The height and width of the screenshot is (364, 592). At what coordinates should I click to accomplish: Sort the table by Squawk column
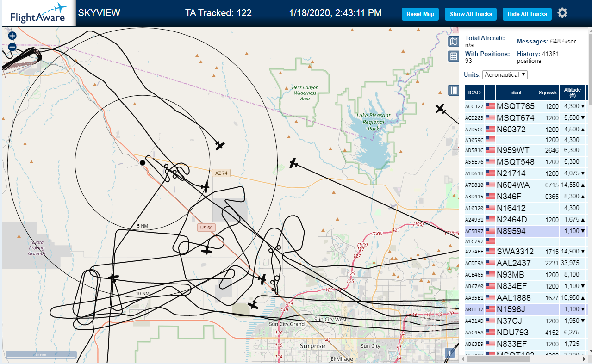(x=548, y=93)
